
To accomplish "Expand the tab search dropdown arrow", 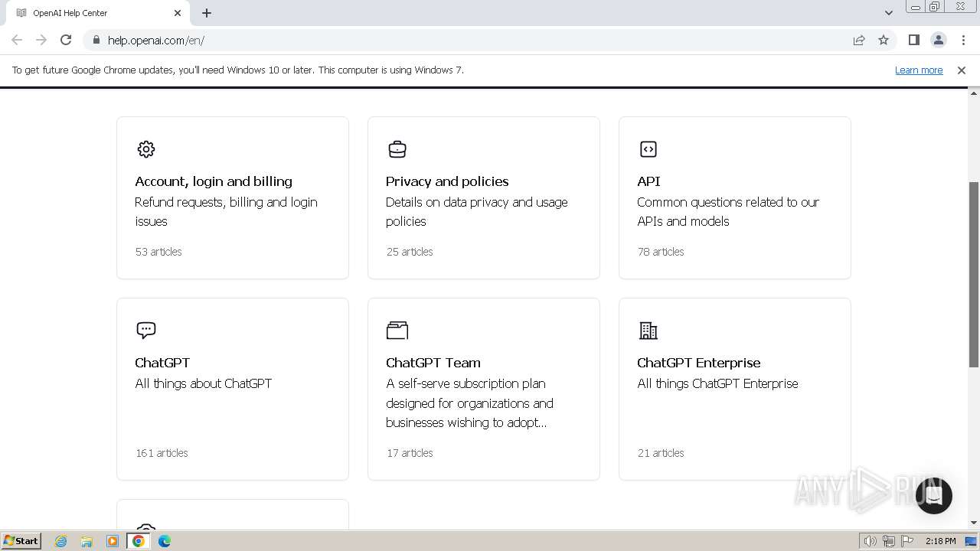I will pos(889,13).
